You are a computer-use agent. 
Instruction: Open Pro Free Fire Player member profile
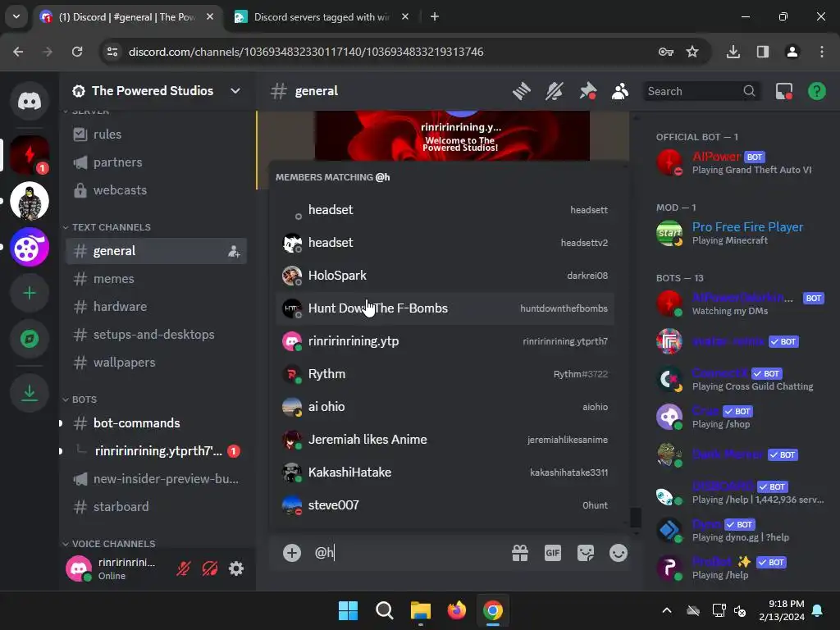[741, 233]
